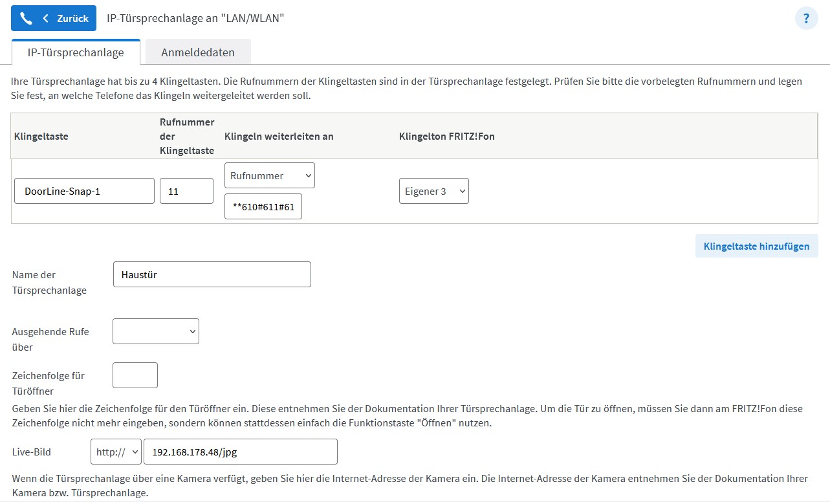Click the Haustür intercom name field
This screenshot has height=504, width=830.
point(212,274)
